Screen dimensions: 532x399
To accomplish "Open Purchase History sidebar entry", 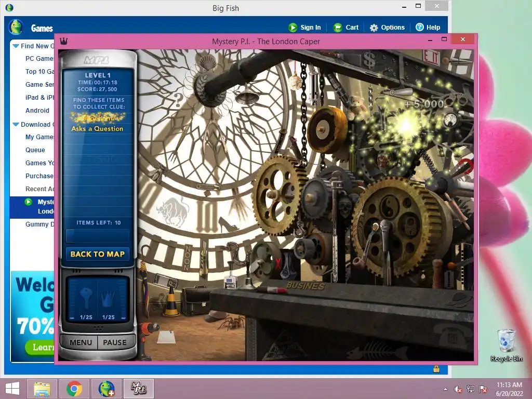I will [39, 176].
